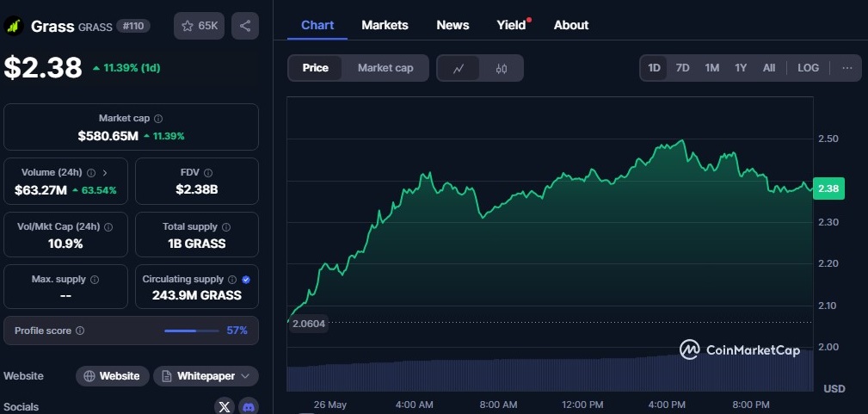Screen dimensions: 868x414
Task: Open the News tab
Action: pyautogui.click(x=452, y=26)
